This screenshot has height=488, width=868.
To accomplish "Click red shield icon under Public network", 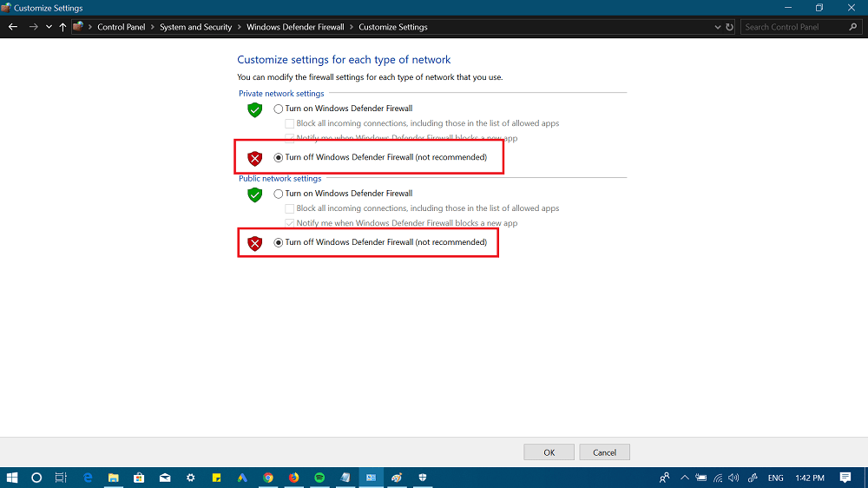I will [x=254, y=243].
